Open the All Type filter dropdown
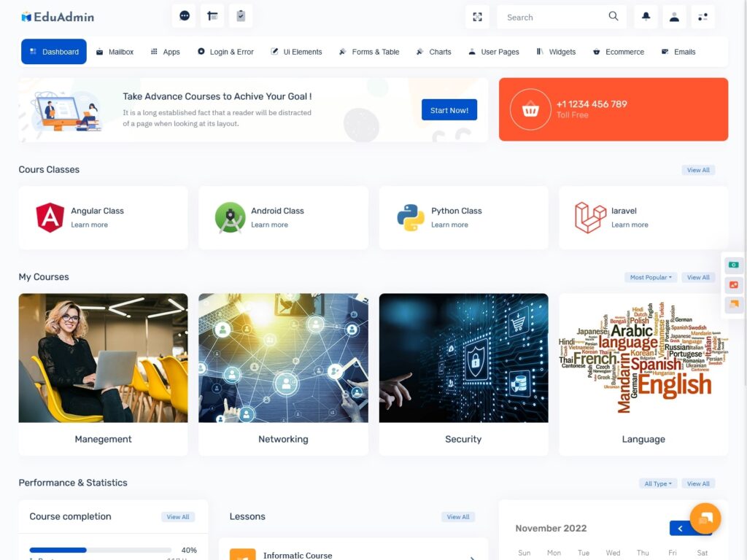 click(x=658, y=483)
